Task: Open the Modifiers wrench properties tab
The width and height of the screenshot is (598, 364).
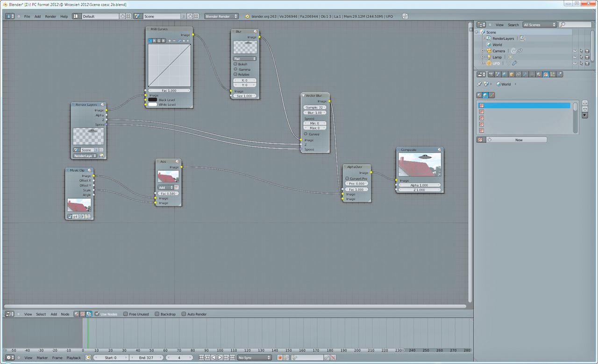Action: (525, 74)
